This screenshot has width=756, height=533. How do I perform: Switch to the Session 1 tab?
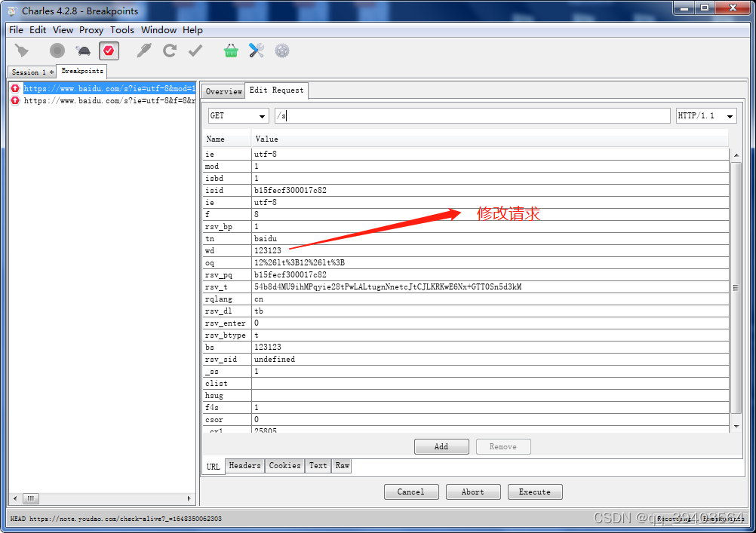[x=32, y=72]
